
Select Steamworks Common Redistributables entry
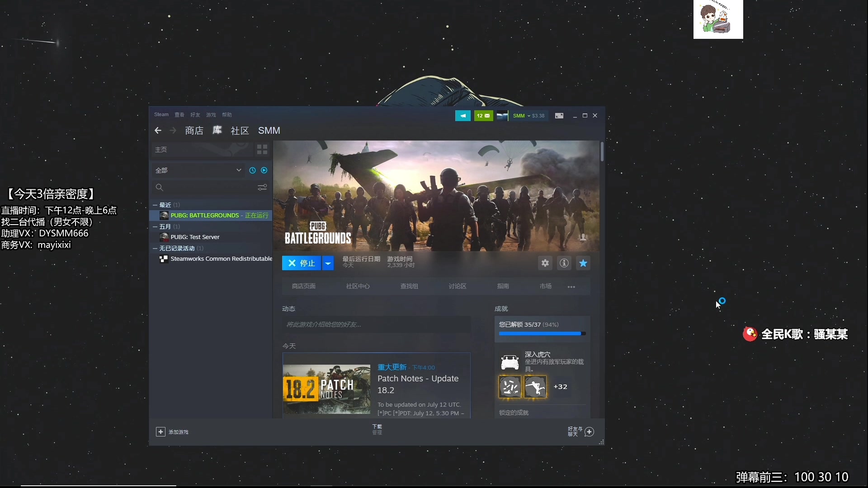[212, 259]
